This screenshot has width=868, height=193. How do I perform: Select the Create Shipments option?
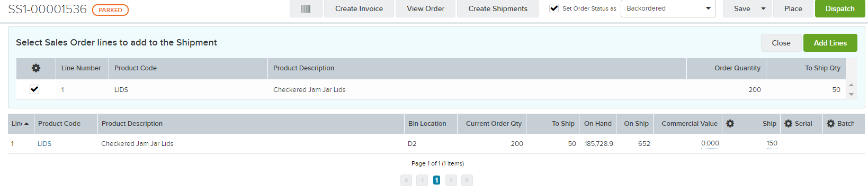click(x=498, y=8)
